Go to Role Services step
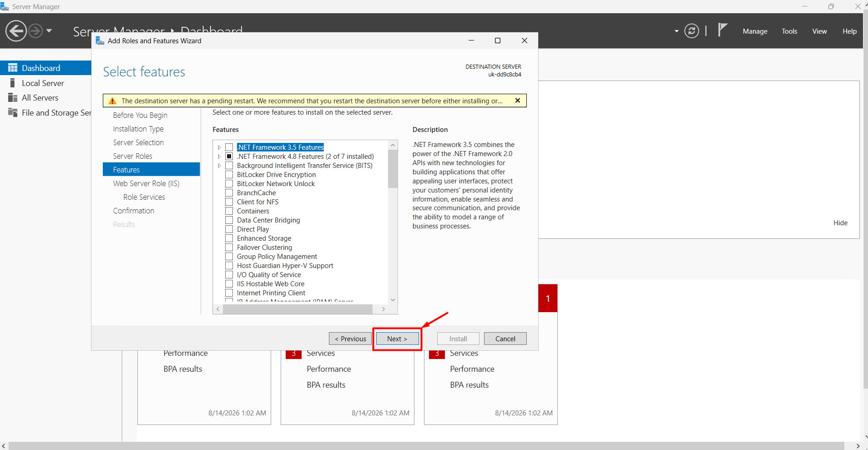 click(144, 197)
